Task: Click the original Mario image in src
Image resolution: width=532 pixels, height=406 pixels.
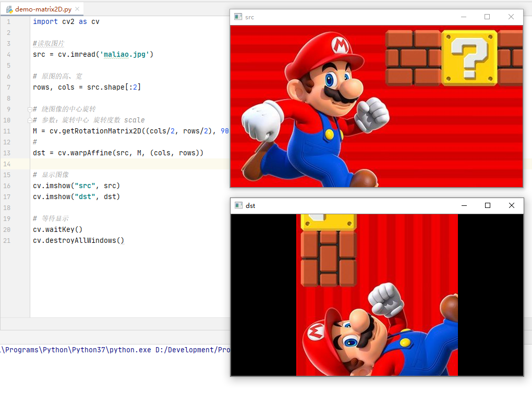Action: click(377, 106)
